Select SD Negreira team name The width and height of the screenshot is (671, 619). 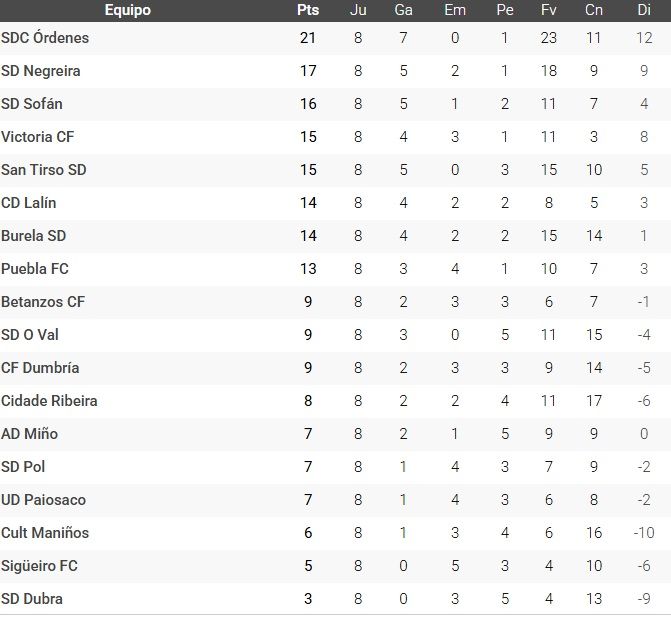tap(41, 71)
